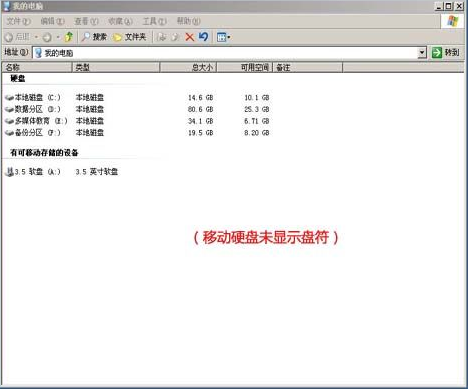This screenshot has width=468, height=389.
Task: Click the 转到 (Go) button
Action: pos(446,52)
